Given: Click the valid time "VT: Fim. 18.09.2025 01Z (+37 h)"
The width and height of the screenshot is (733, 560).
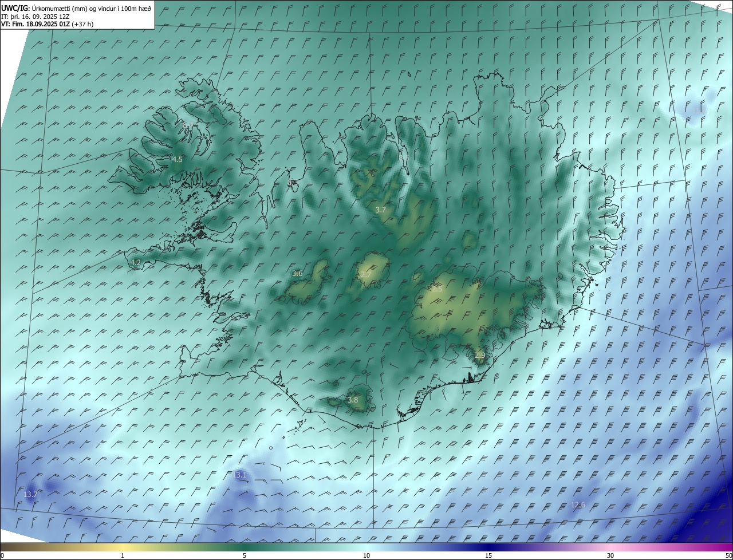Looking at the screenshot, I should [x=47, y=24].
